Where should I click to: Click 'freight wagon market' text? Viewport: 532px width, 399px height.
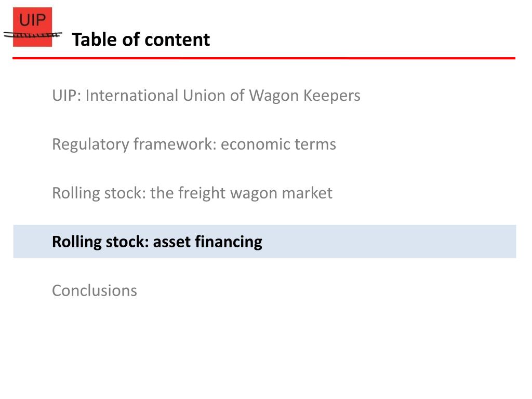pos(255,193)
